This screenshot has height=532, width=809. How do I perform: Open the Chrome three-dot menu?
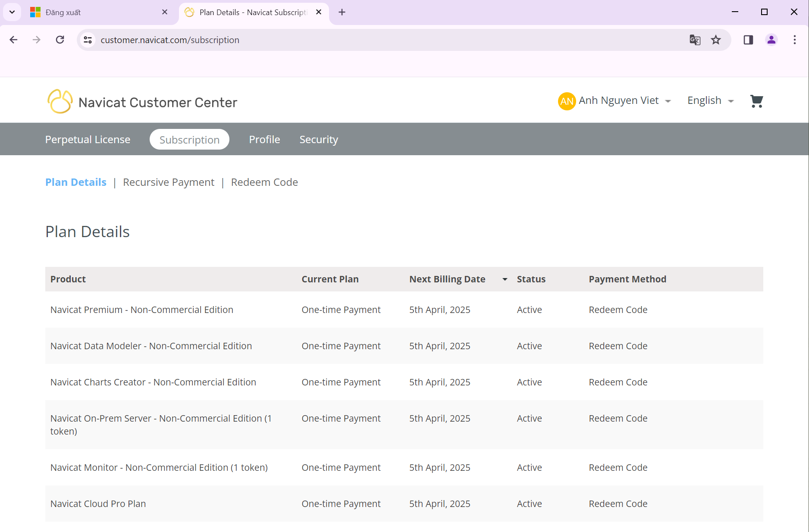tap(794, 40)
